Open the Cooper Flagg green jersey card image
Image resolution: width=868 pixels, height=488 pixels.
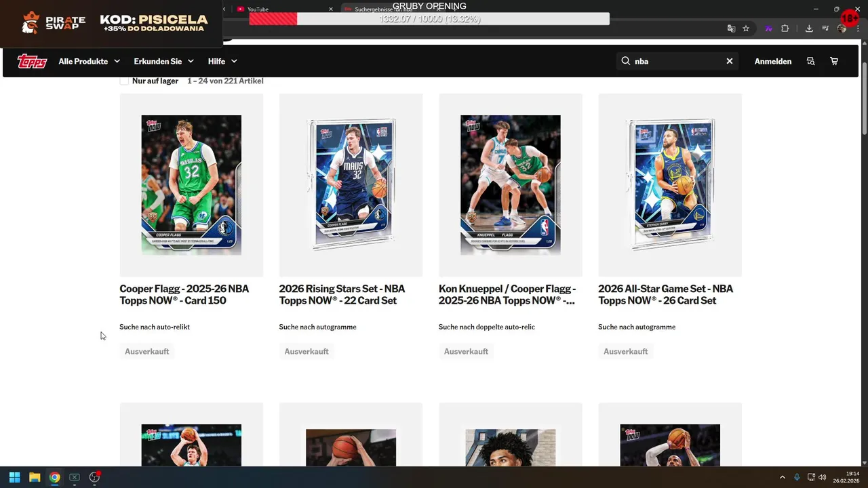[191, 185]
